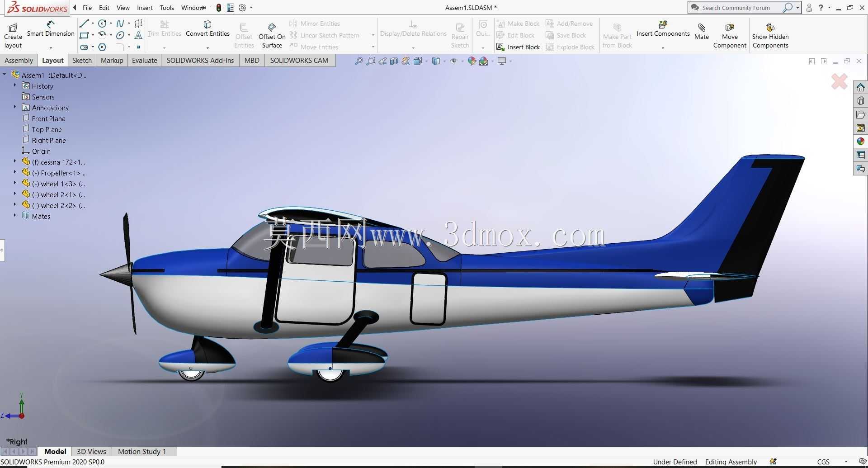868x468 pixels.
Task: Switch to the MBD tab
Action: (x=252, y=61)
